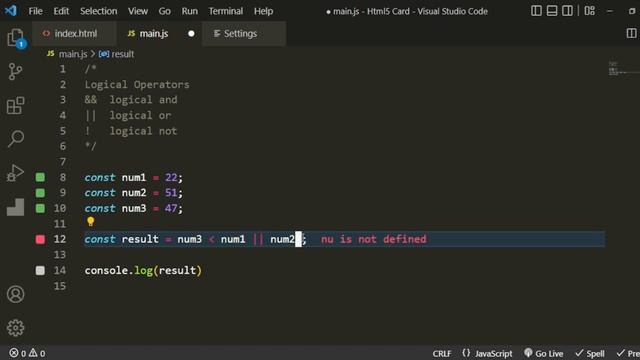Change CRLF end of line sequence
Screen dimensions: 640x360
coord(442,353)
